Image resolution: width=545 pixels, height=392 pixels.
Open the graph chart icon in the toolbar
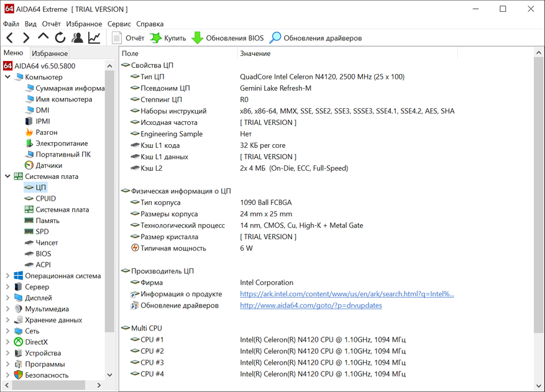94,38
